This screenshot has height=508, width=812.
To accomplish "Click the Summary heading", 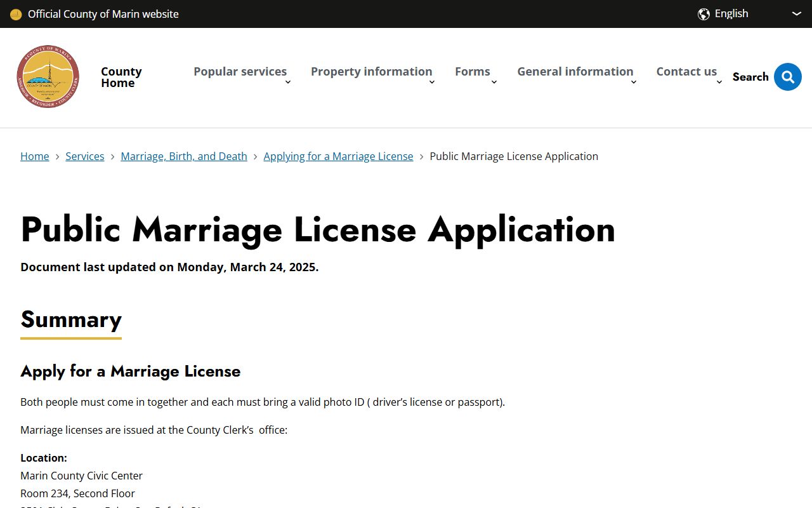I will [71, 319].
